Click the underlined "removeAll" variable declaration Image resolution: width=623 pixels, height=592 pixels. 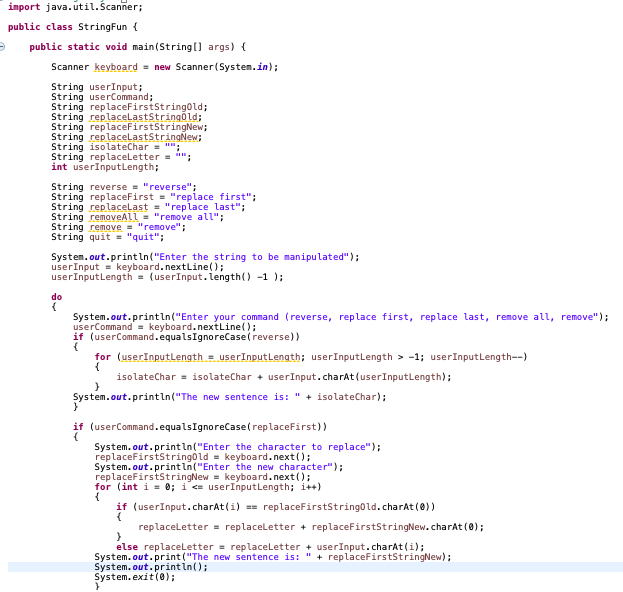(114, 217)
